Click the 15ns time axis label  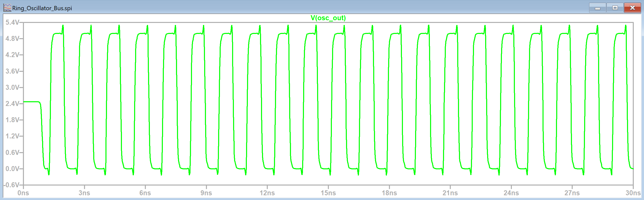point(328,193)
